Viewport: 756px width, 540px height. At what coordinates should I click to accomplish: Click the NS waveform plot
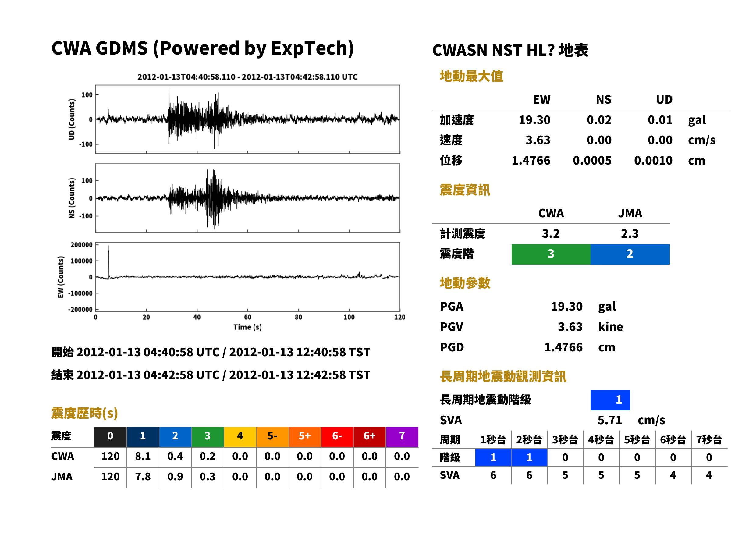point(247,198)
